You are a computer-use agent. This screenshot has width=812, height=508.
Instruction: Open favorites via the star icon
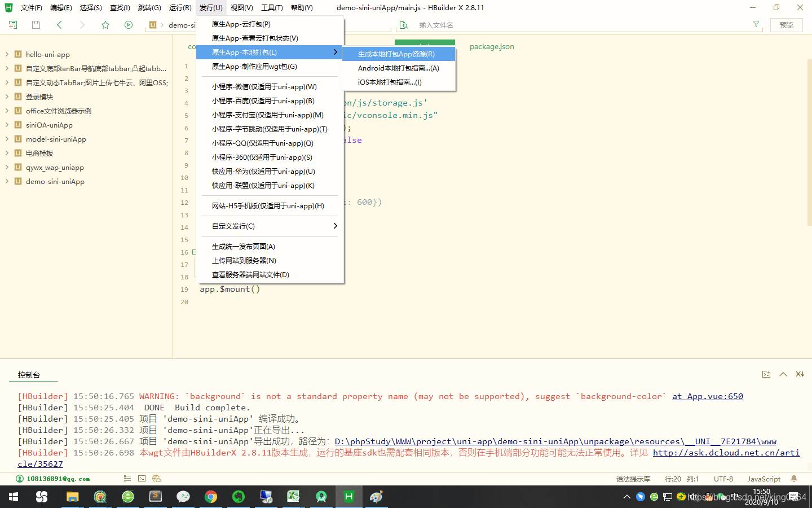[105, 25]
